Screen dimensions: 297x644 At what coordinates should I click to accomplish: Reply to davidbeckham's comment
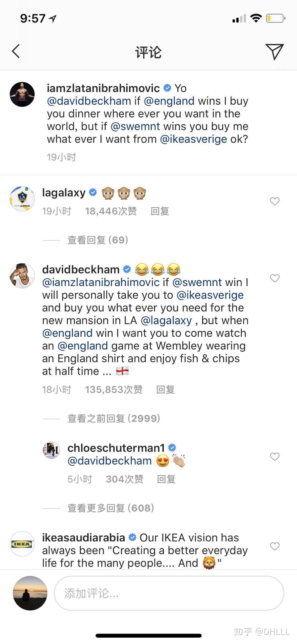[165, 390]
